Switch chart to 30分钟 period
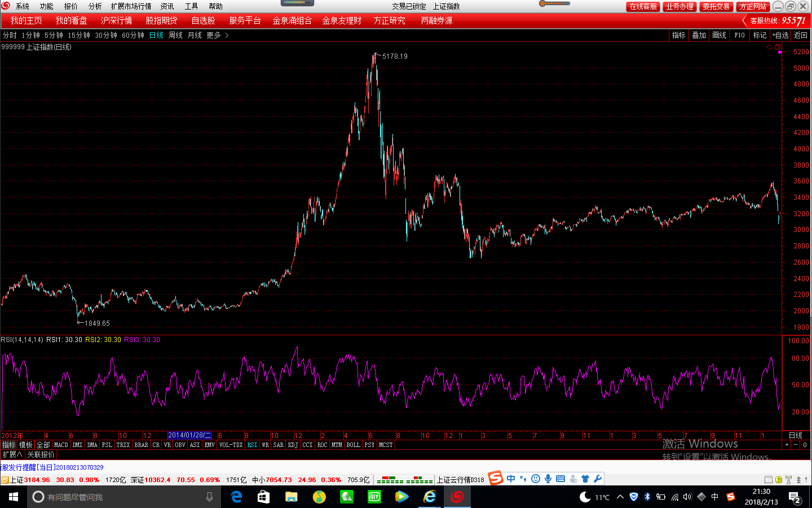The image size is (812, 508). (x=106, y=35)
